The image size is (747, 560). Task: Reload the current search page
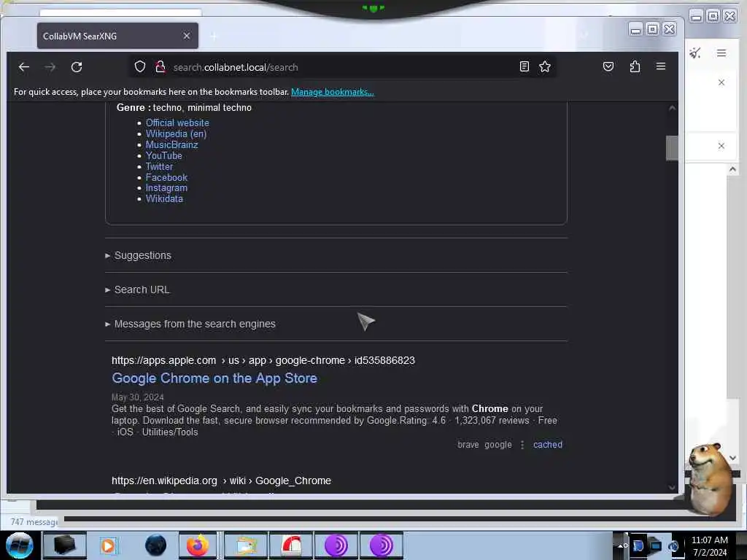click(x=77, y=67)
